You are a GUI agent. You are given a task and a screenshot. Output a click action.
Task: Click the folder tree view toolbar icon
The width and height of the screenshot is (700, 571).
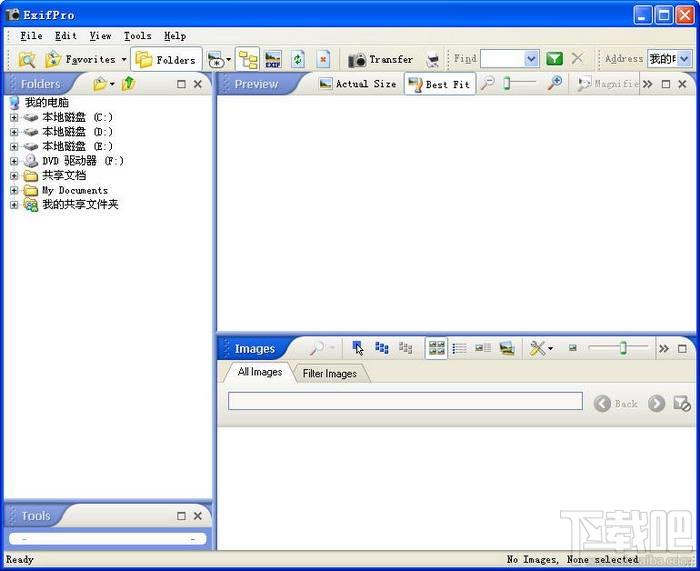[x=247, y=59]
